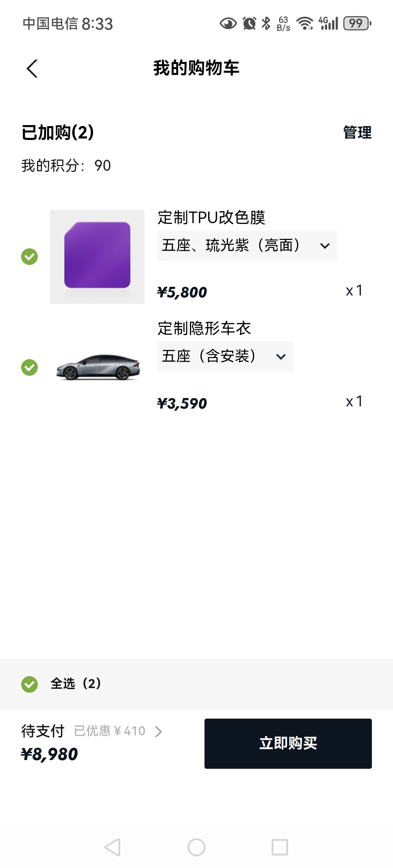Uncheck the 定制隐形车衣 item checkbox

pyautogui.click(x=29, y=367)
